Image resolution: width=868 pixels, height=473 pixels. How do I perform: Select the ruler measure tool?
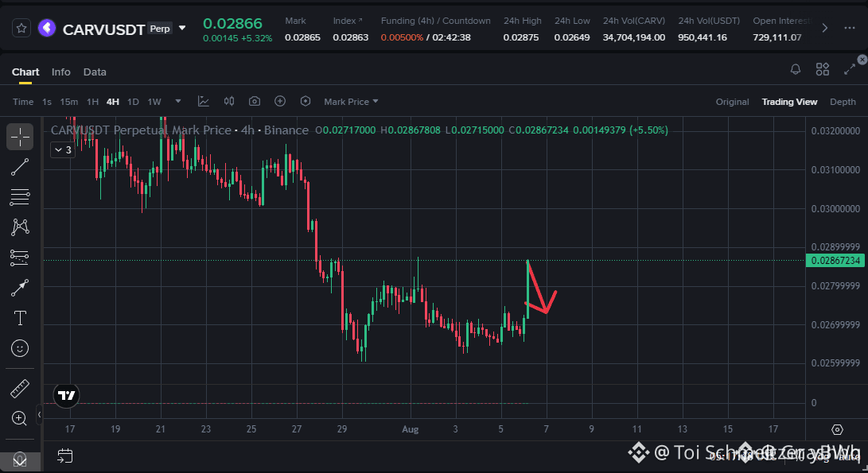[x=20, y=389]
